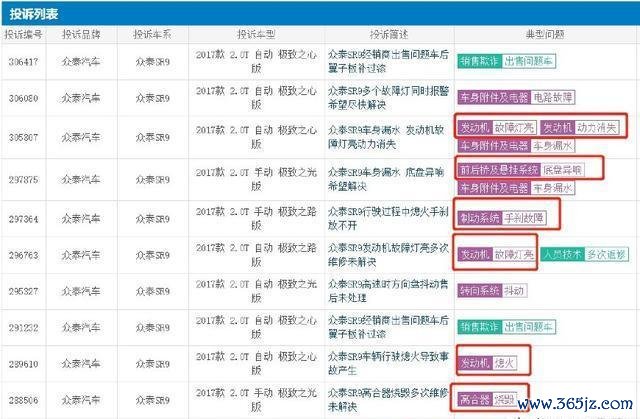Click 2017款 2.0T 手动 极致之光版 in row 288506
The height and width of the screenshot is (419, 640).
(x=256, y=400)
